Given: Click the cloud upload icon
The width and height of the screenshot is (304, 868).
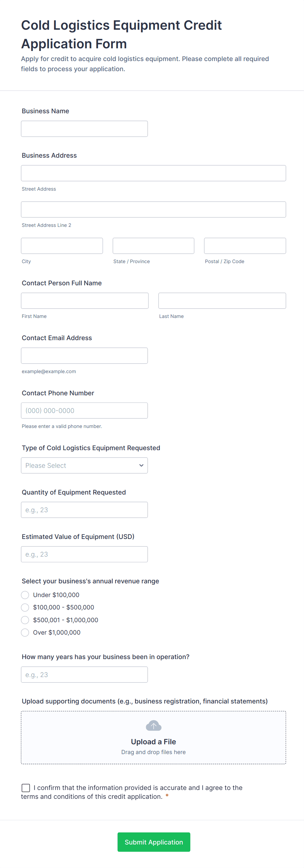Looking at the screenshot, I should click(154, 725).
